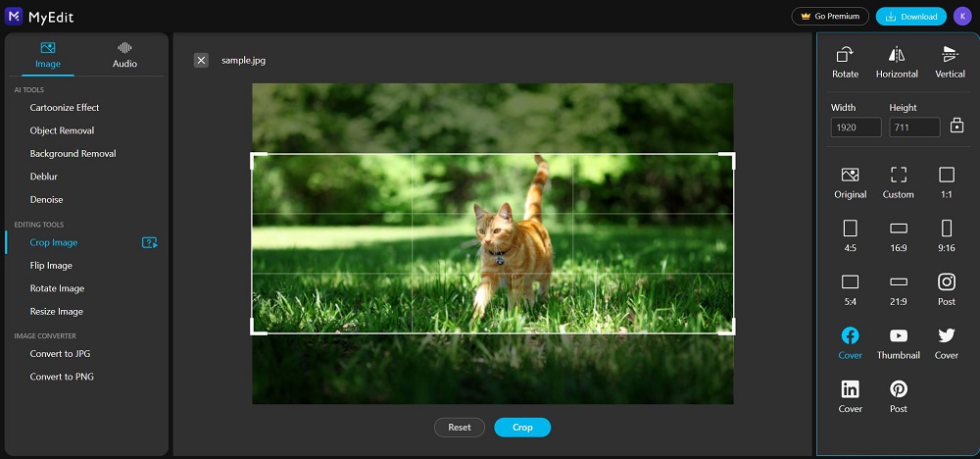Open the Resize Image tool
The width and height of the screenshot is (980, 459).
pyautogui.click(x=56, y=312)
